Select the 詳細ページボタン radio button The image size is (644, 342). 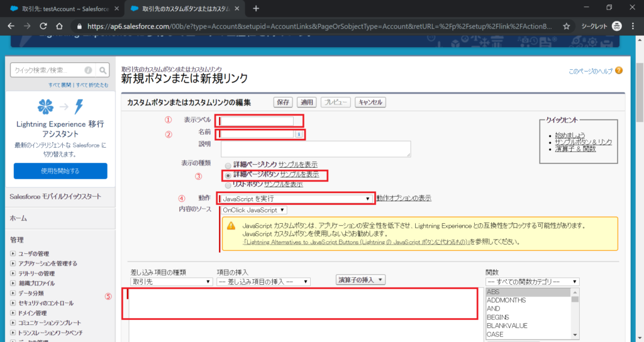click(228, 175)
